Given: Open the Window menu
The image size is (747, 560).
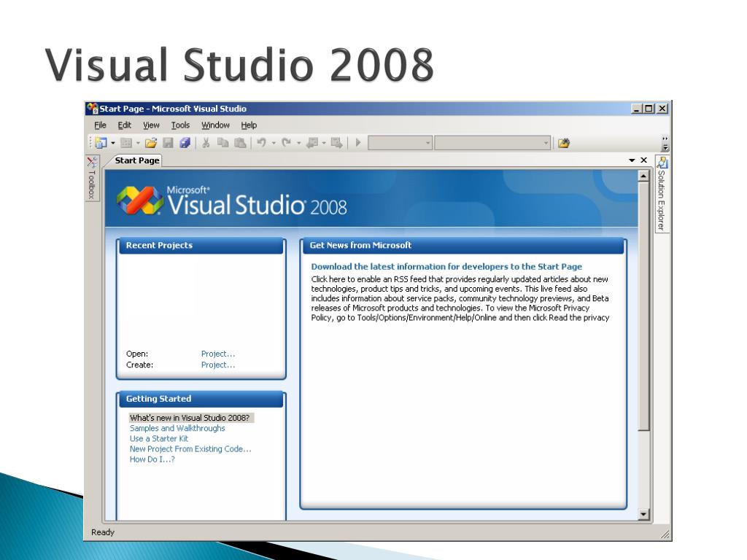Looking at the screenshot, I should [x=215, y=125].
